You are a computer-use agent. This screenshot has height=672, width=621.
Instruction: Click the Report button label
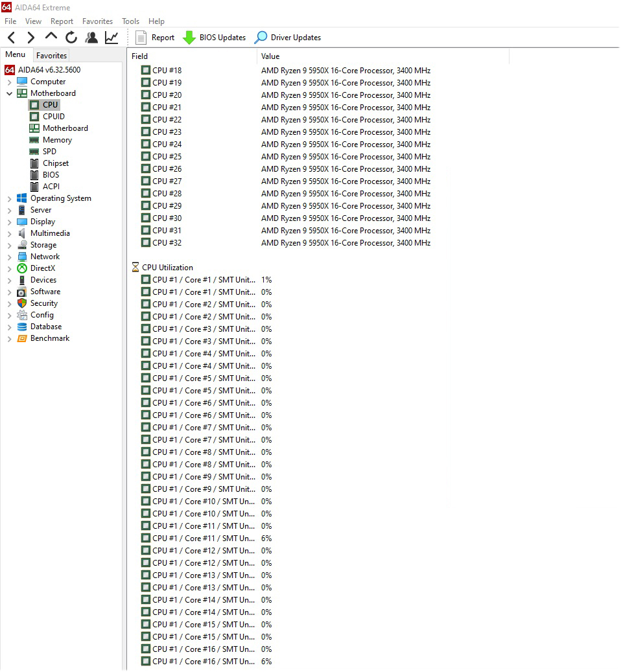(163, 38)
